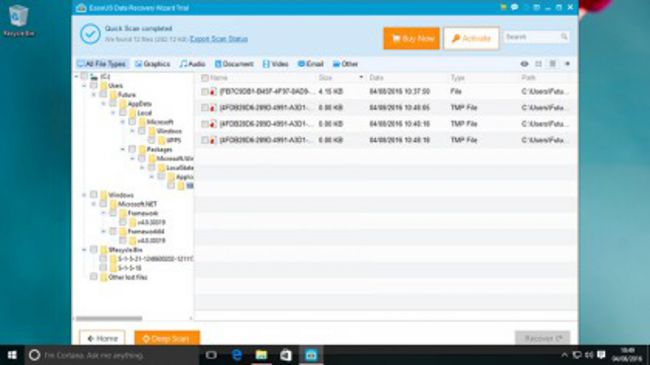
Task: Collapse the AppData folder node
Action: 104,104
